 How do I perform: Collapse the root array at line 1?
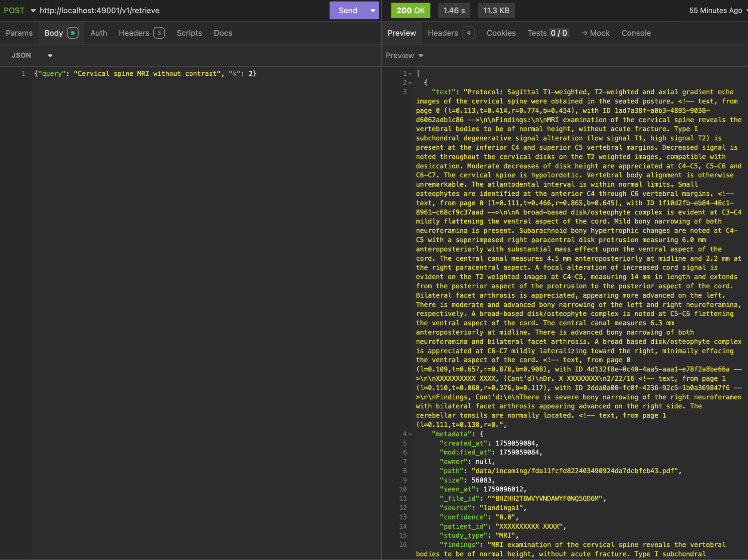coord(410,74)
